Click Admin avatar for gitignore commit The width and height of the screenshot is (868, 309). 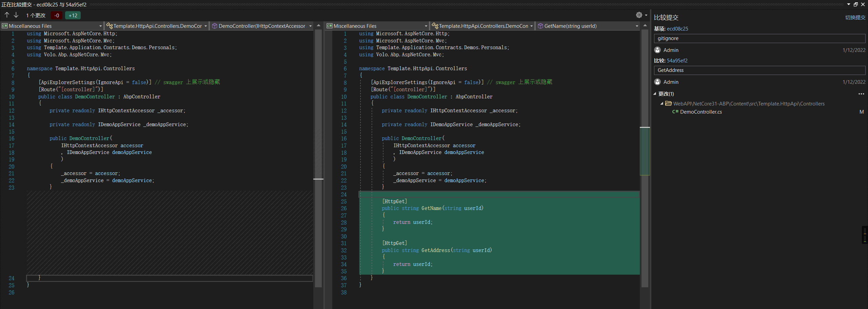(657, 50)
